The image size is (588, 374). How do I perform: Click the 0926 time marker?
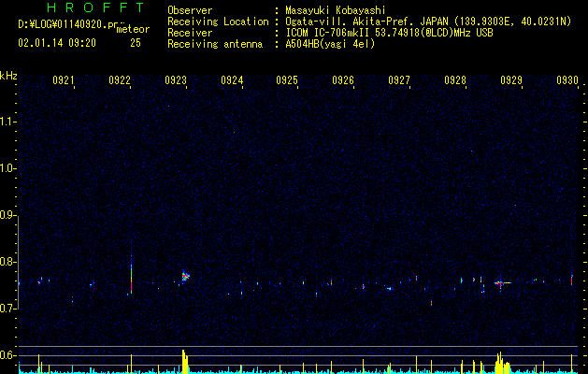tap(343, 79)
